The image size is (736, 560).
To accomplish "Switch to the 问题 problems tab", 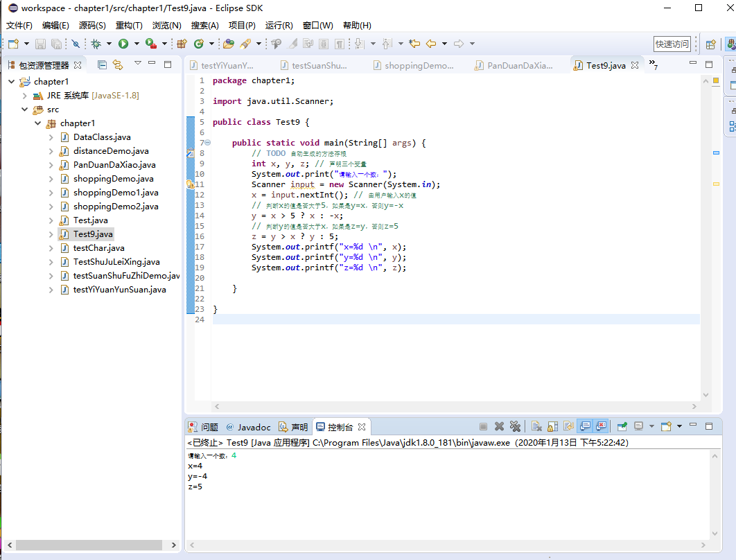I will 204,427.
